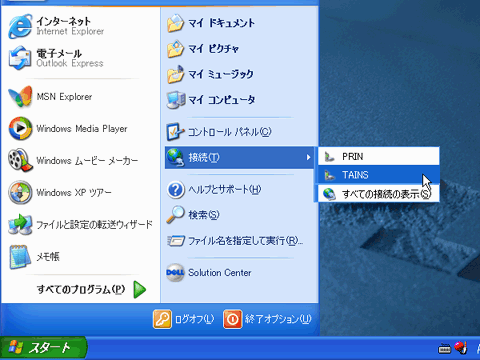Click the 終了オプション(U) text label
Screen dimensions: 480x360
(278, 319)
